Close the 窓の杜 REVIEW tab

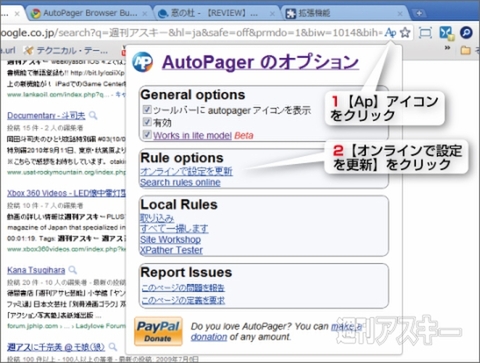click(272, 14)
